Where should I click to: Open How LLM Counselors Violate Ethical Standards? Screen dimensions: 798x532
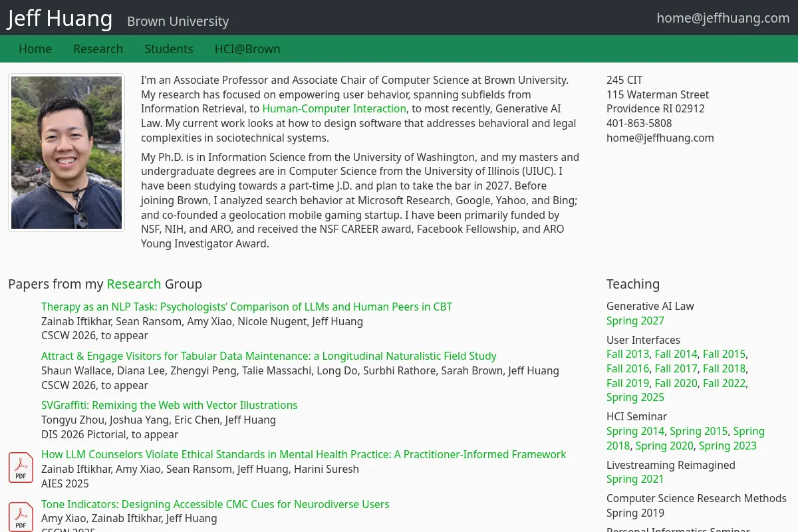[304, 455]
